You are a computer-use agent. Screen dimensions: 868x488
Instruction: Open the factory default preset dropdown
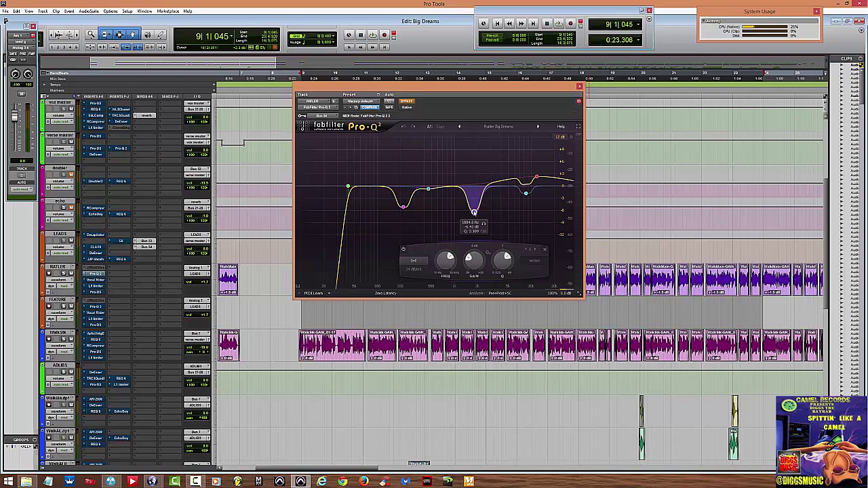(x=361, y=101)
